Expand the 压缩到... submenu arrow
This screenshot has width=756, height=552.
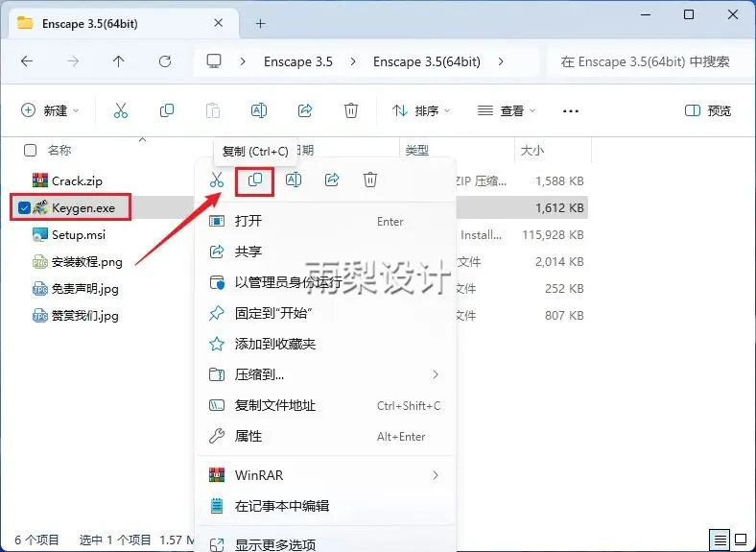pos(436,374)
